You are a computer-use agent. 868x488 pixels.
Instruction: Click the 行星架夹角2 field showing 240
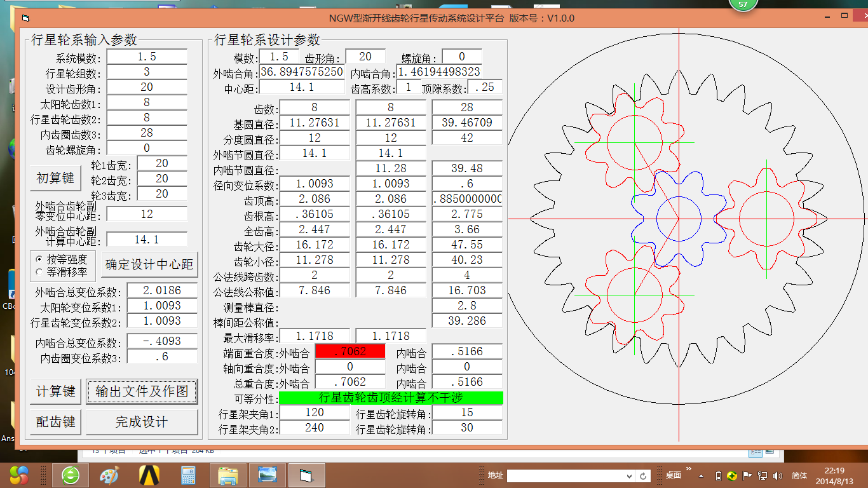(315, 428)
